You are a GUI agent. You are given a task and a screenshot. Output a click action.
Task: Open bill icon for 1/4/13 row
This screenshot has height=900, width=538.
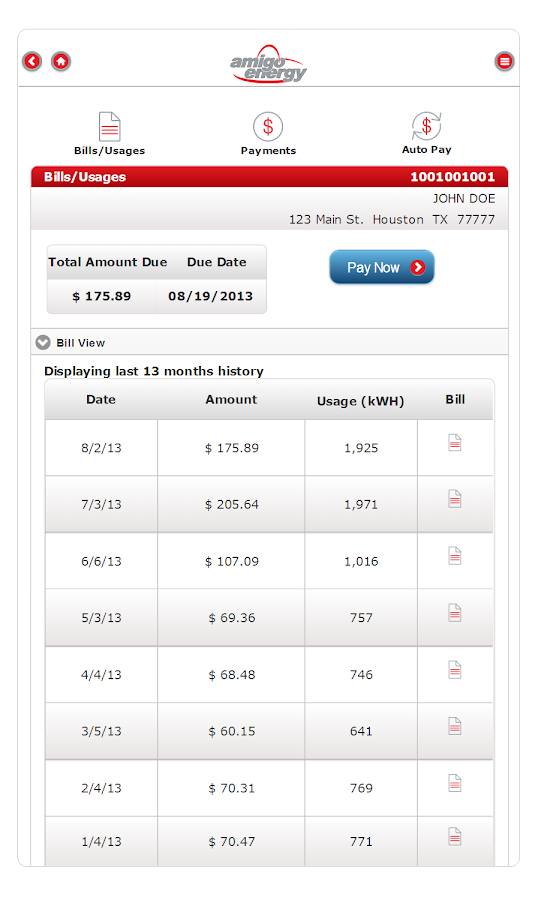[x=455, y=836]
